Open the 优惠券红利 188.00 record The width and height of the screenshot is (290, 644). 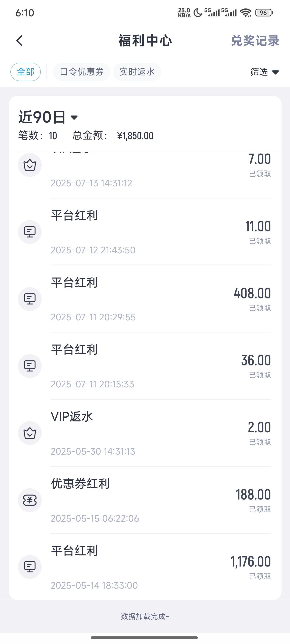[x=160, y=500]
